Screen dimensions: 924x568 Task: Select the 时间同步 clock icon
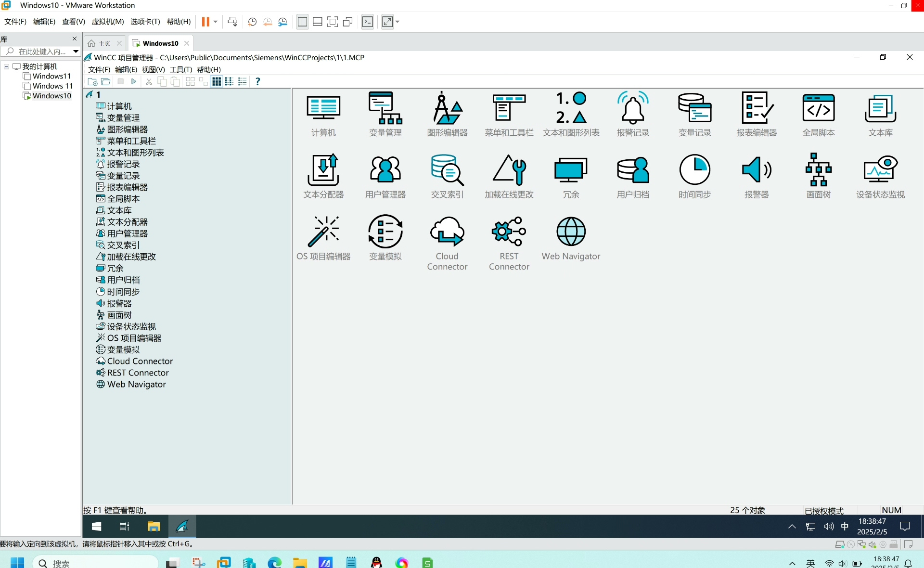pyautogui.click(x=694, y=177)
